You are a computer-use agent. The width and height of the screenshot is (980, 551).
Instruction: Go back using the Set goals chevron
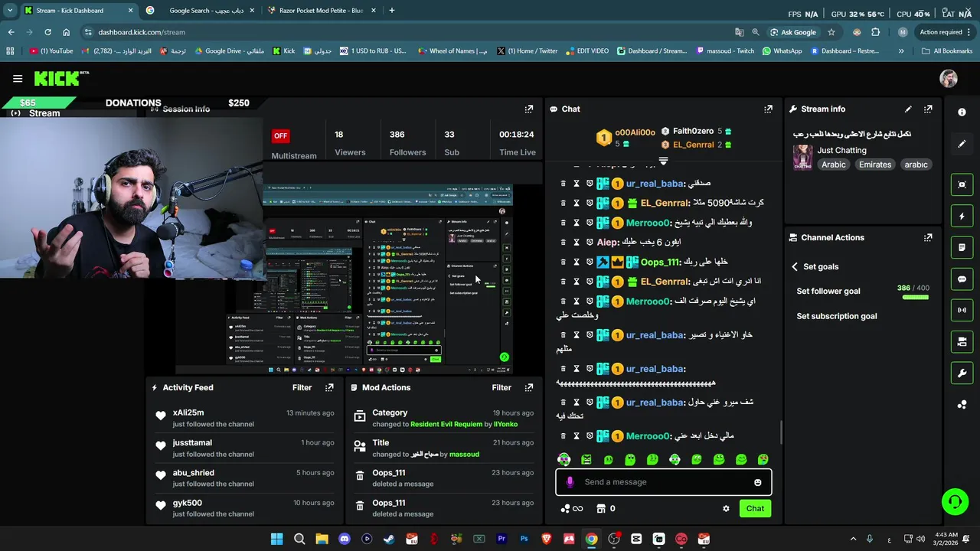pos(795,267)
